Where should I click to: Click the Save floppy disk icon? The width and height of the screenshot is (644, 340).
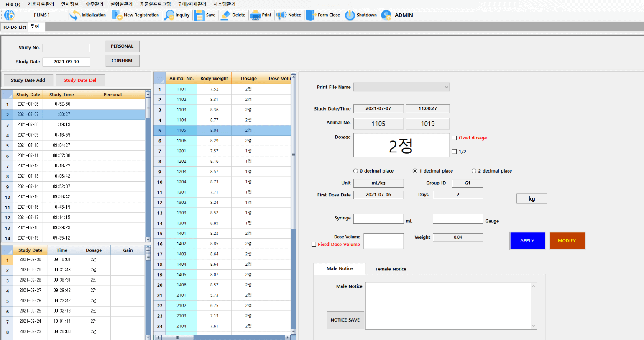(x=199, y=15)
